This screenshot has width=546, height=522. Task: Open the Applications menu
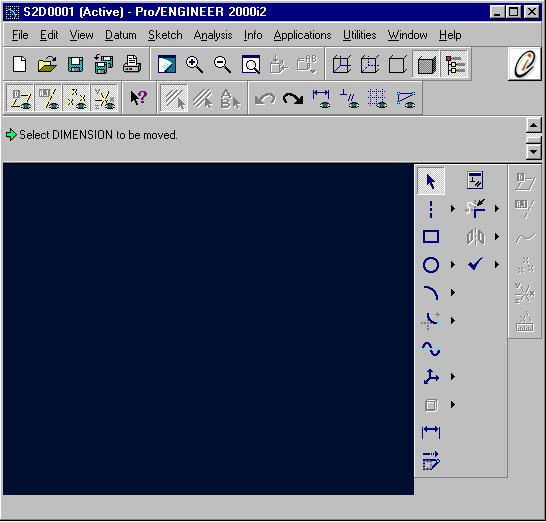(302, 35)
